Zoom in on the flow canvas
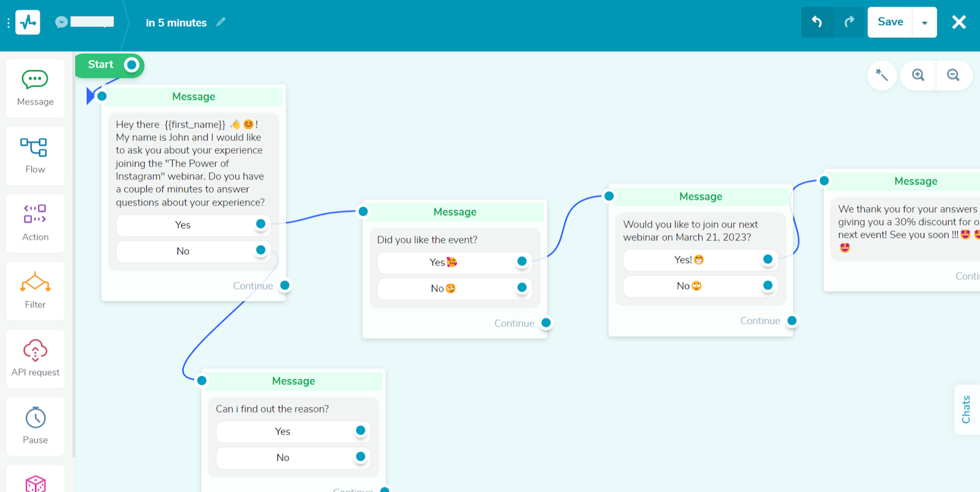 click(918, 75)
